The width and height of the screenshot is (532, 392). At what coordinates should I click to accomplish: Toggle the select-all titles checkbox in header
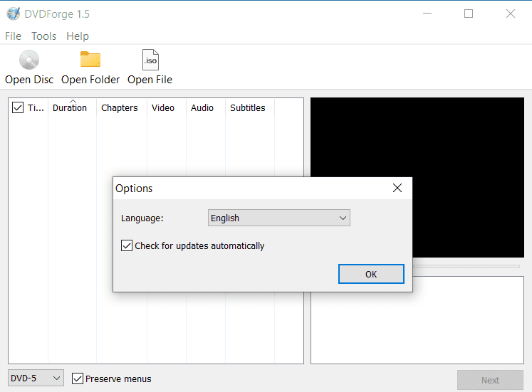18,107
